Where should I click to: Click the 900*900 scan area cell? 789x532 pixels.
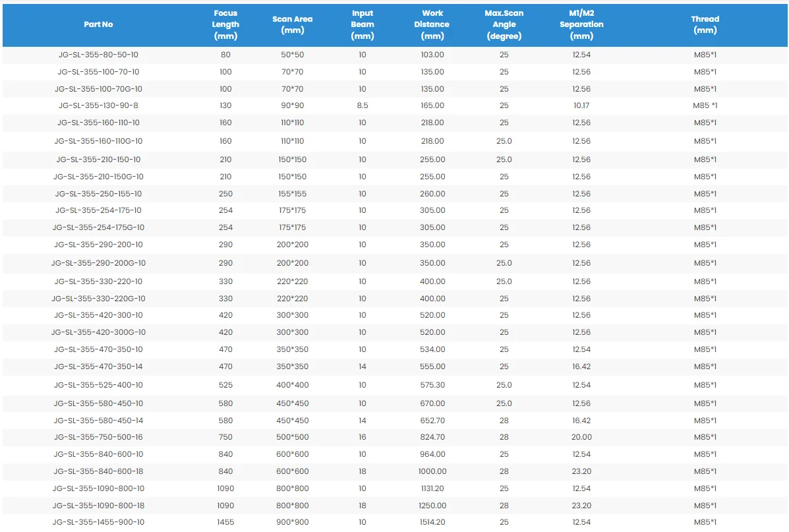coord(293,522)
